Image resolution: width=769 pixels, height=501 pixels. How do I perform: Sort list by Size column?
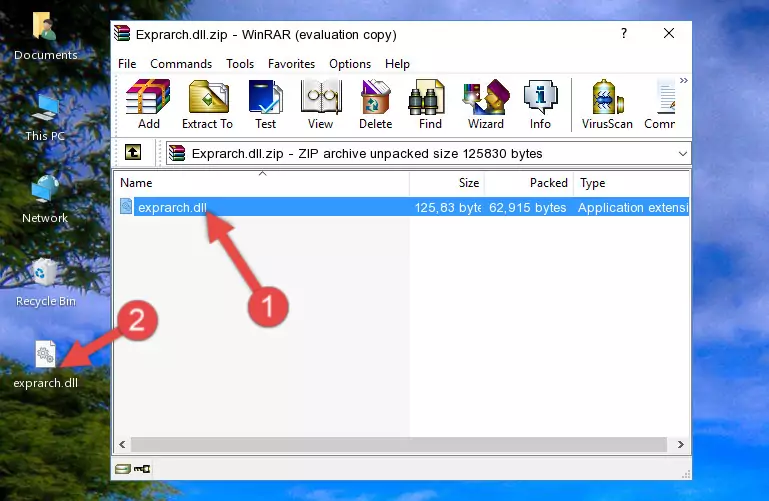click(447, 182)
